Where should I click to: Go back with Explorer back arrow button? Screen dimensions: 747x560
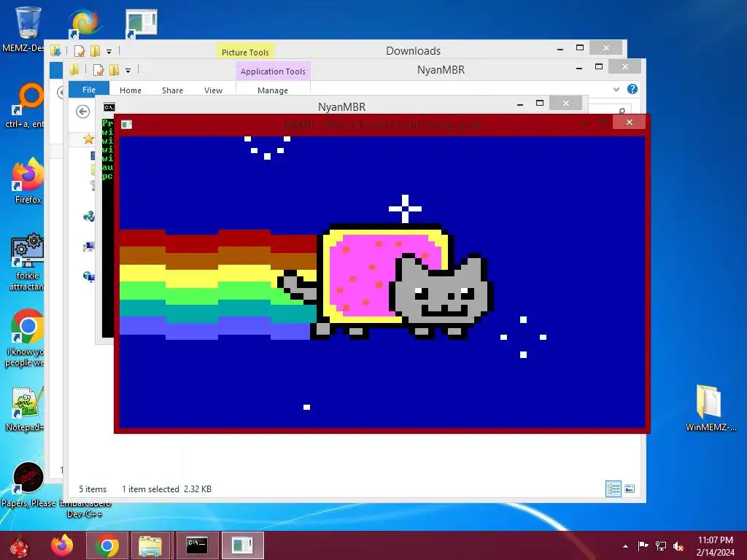[82, 112]
